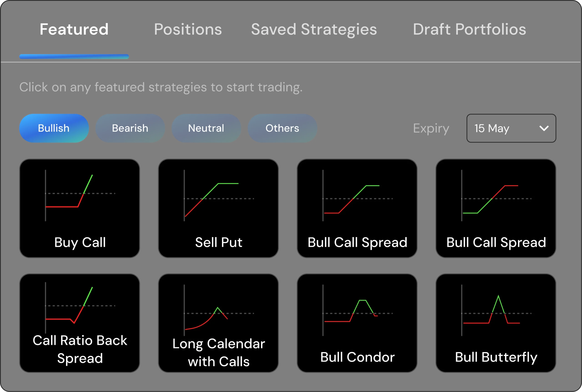Choose the Bull Butterfly payoff diagram
This screenshot has height=392, width=582.
pos(496,310)
